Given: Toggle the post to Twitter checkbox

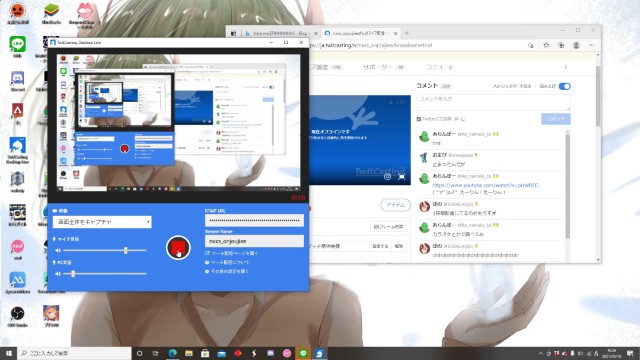Looking at the screenshot, I should 419,119.
